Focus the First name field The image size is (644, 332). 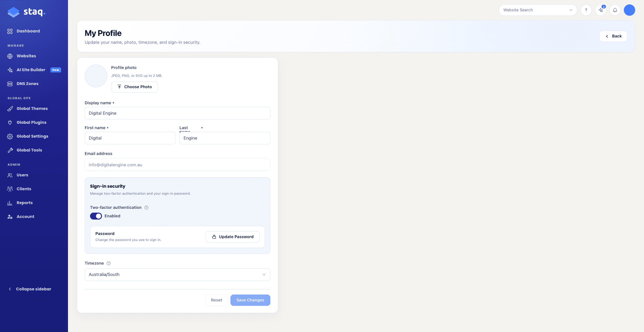click(130, 138)
